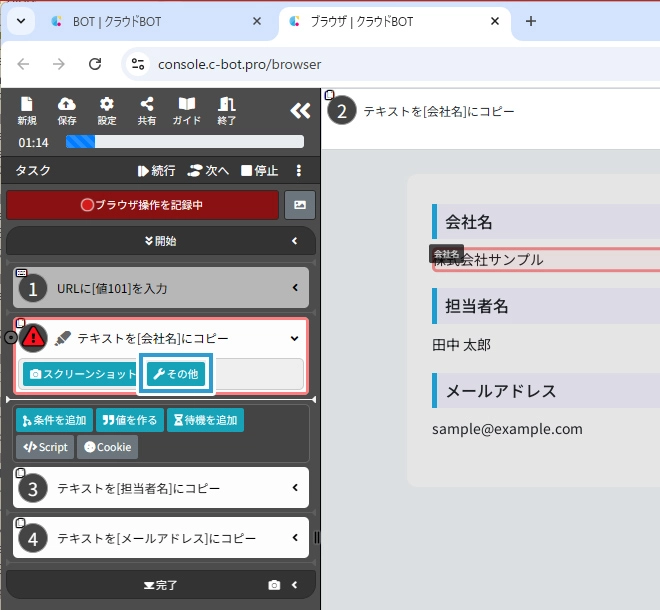
Task: Click the 終了 (Exit) icon
Action: point(227,110)
